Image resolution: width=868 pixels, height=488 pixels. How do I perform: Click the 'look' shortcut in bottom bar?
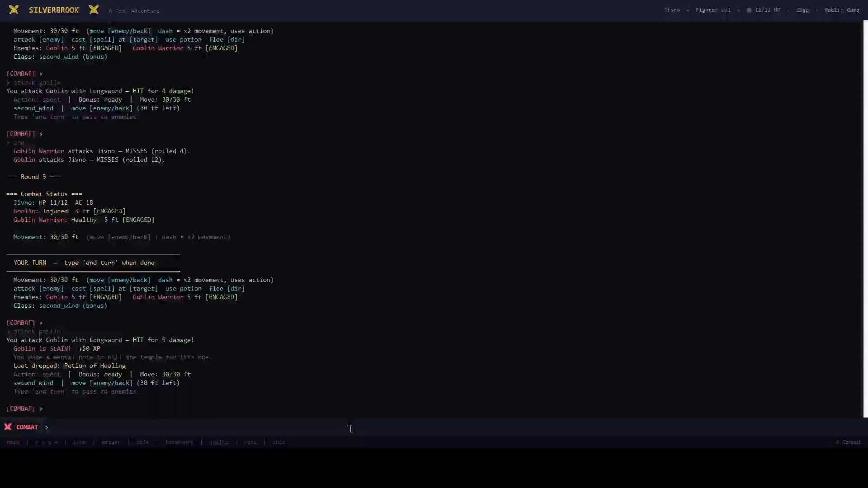point(80,442)
